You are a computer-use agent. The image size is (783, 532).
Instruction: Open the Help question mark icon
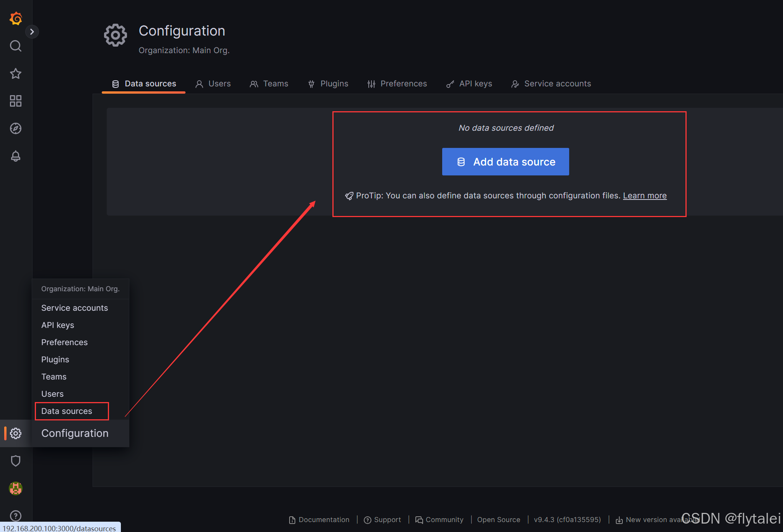16,516
